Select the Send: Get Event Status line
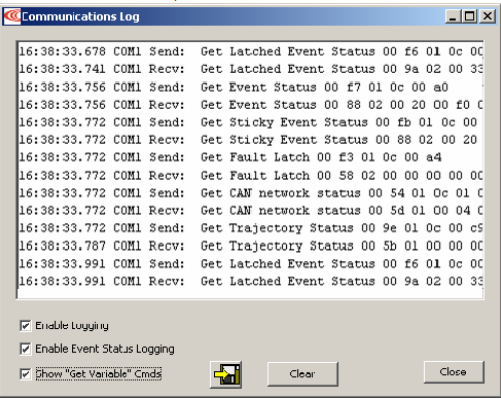The height and width of the screenshot is (399, 501). tap(251, 87)
